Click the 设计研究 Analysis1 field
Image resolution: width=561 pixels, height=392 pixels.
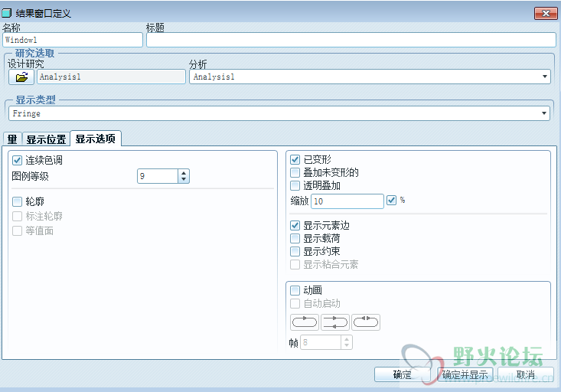[x=111, y=77]
